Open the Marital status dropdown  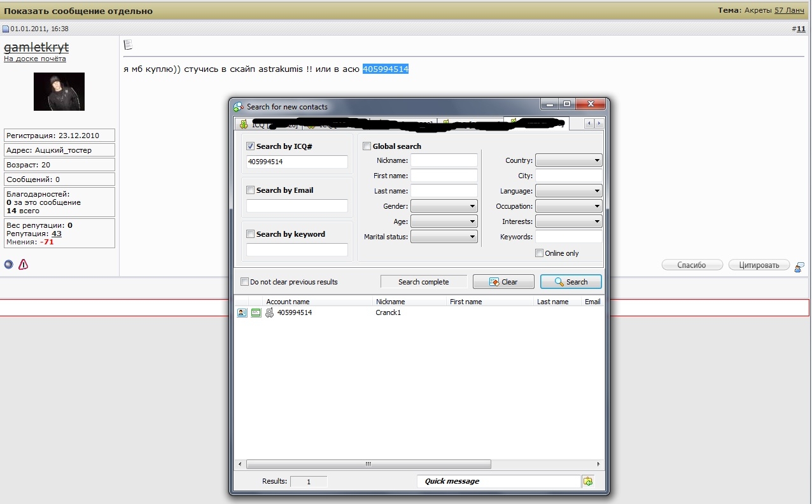point(444,237)
